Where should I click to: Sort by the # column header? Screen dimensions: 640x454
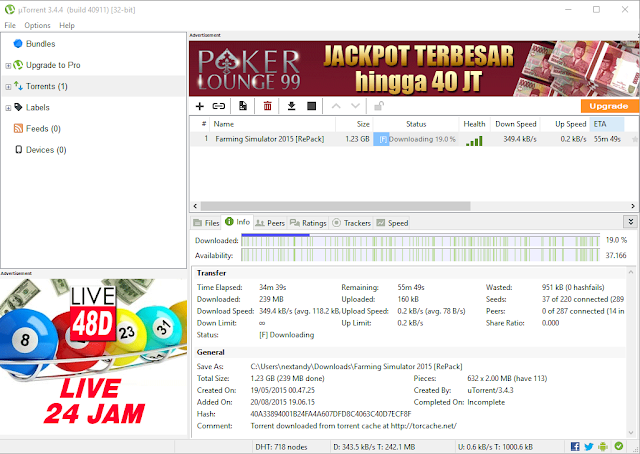pos(200,124)
